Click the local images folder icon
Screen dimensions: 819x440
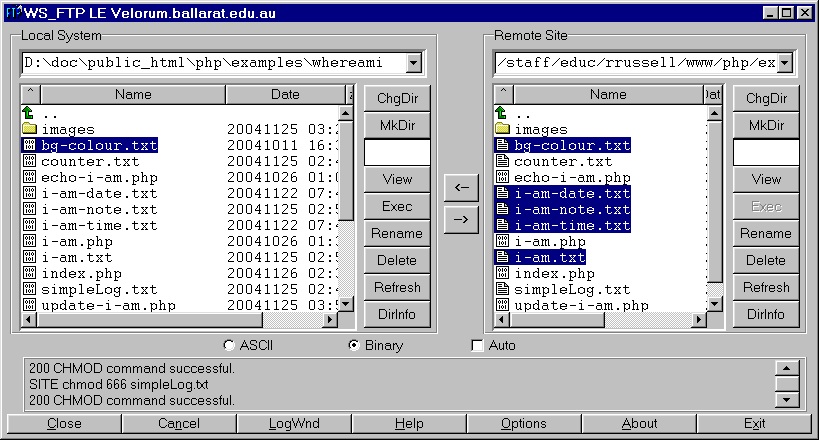[29, 129]
